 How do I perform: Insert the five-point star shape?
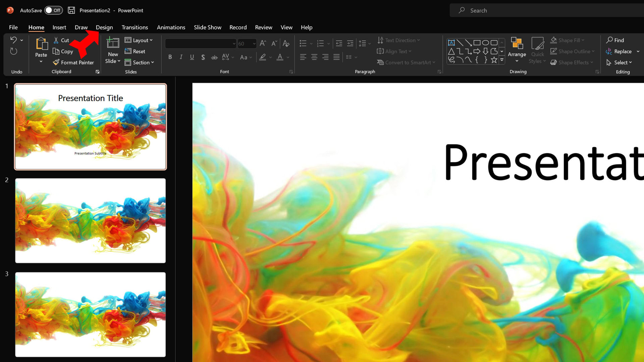[x=494, y=60]
